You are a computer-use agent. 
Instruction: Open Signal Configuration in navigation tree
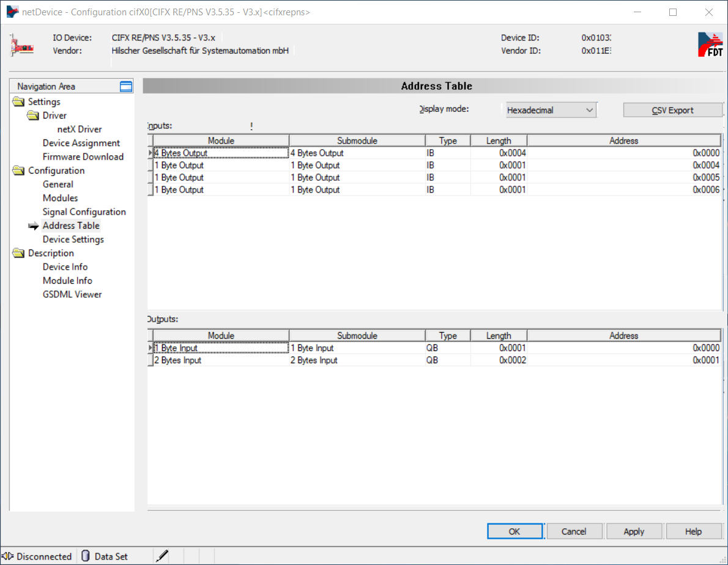pos(84,212)
